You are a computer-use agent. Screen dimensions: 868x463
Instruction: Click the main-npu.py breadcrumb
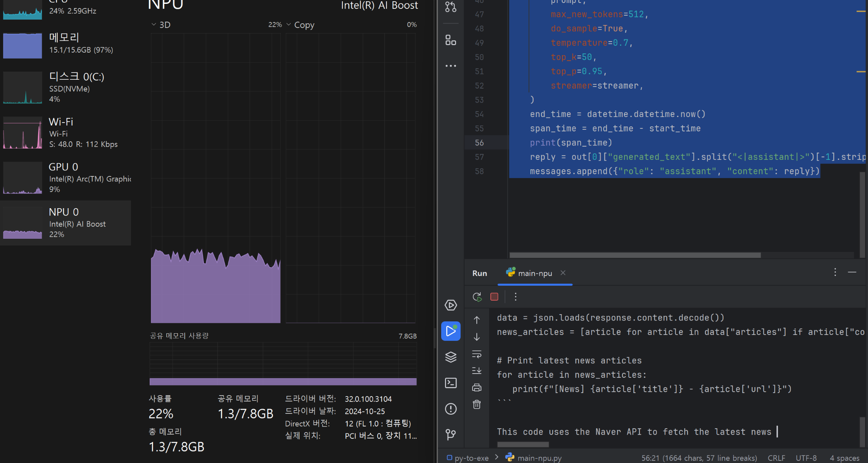(x=539, y=458)
